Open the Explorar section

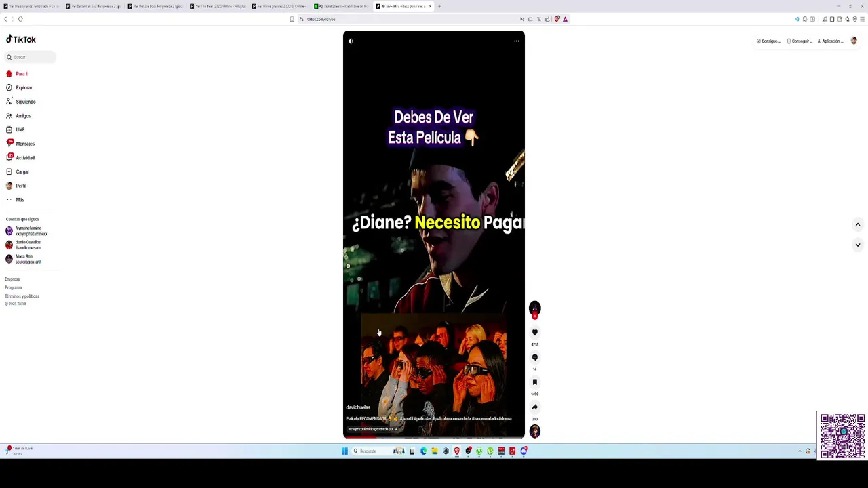(x=19, y=87)
